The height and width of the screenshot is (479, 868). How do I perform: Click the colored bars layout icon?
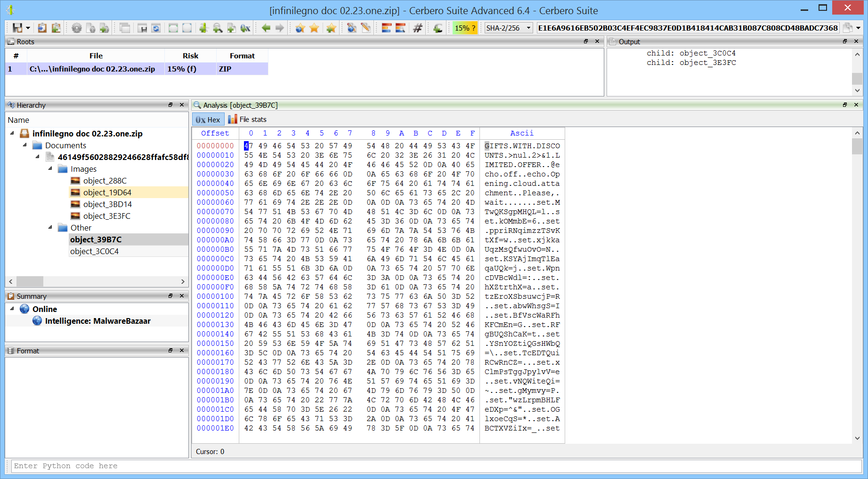pos(386,28)
